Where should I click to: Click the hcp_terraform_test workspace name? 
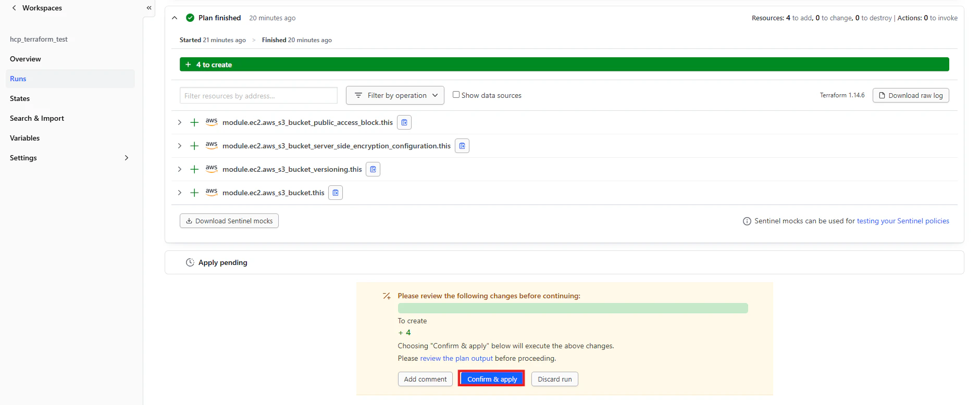click(39, 39)
